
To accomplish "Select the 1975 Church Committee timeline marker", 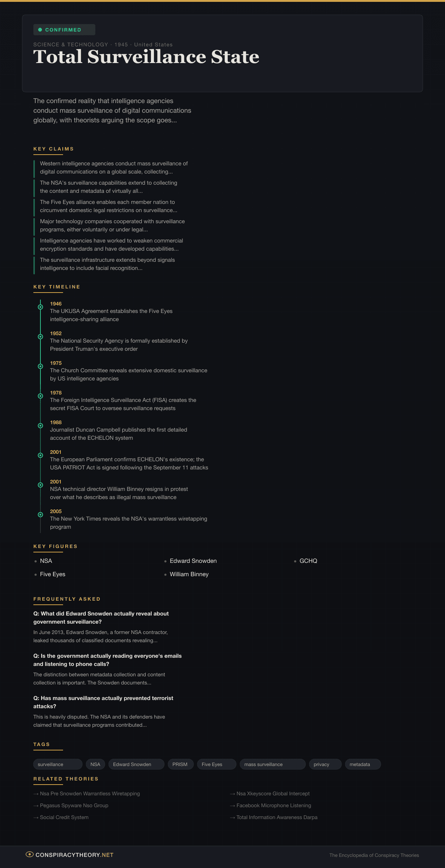I will point(40,366).
